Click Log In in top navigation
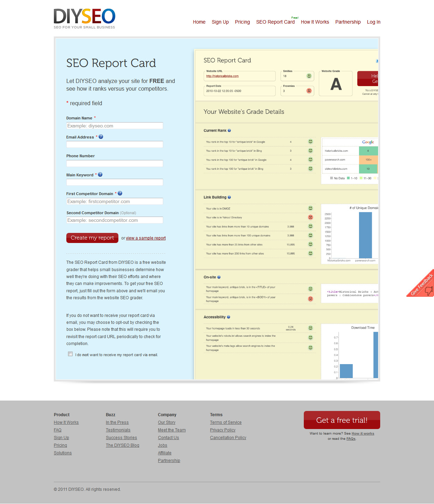434x504 pixels. coord(374,22)
